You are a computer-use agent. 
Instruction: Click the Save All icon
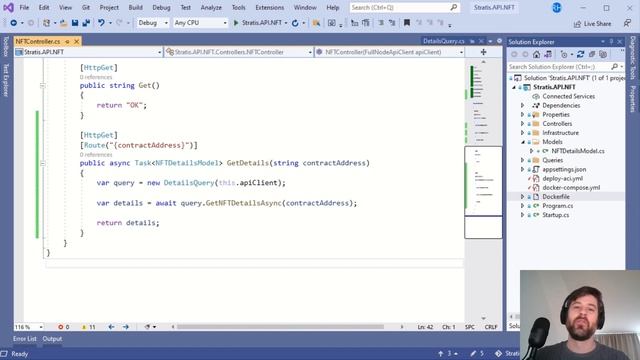[x=86, y=23]
